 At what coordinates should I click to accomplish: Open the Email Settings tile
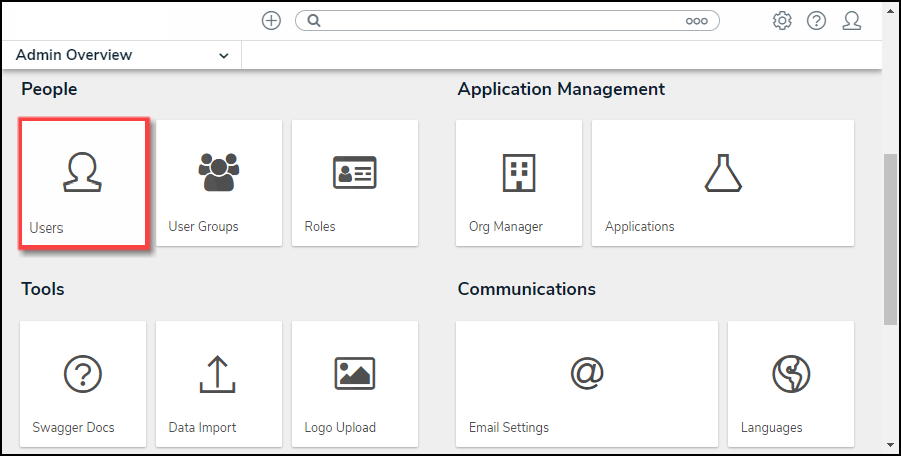pos(586,384)
